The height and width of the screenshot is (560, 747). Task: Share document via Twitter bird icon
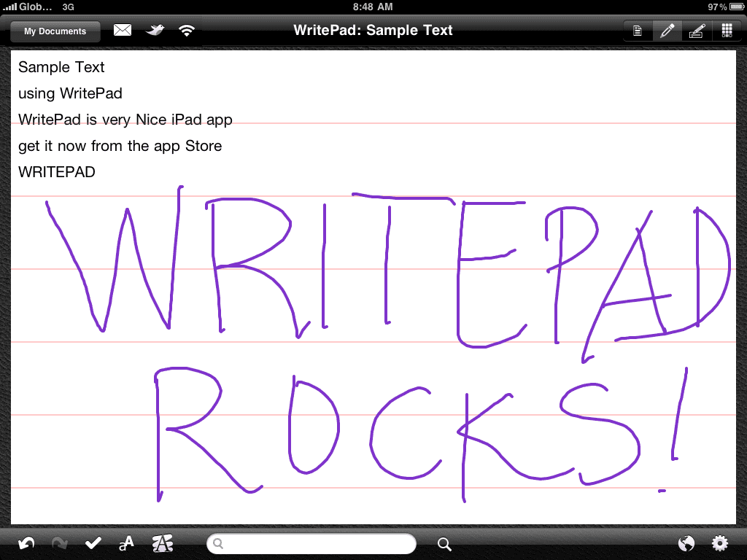click(x=155, y=31)
